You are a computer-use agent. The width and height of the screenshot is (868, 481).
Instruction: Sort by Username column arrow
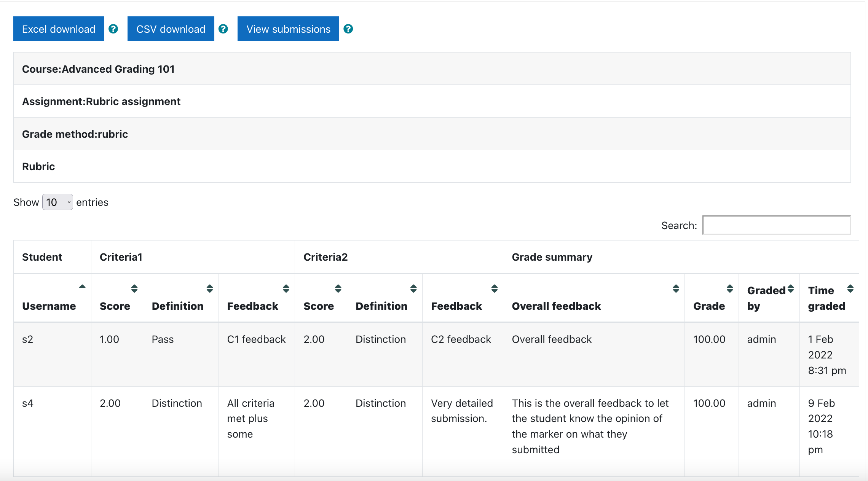pyautogui.click(x=82, y=287)
